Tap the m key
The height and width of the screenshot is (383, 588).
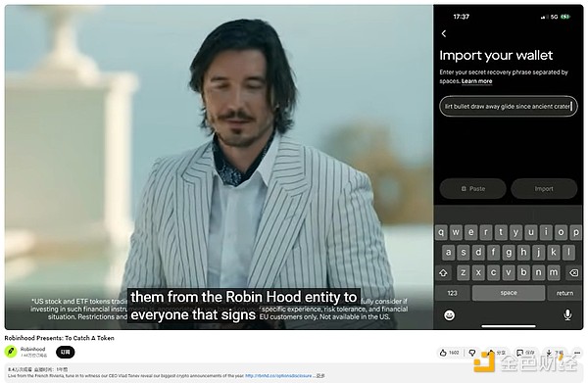click(554, 273)
